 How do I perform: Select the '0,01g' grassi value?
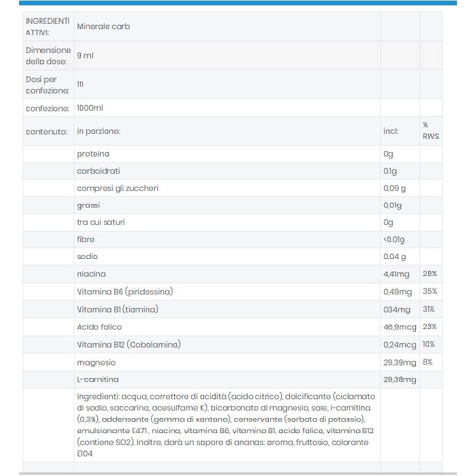coord(393,205)
